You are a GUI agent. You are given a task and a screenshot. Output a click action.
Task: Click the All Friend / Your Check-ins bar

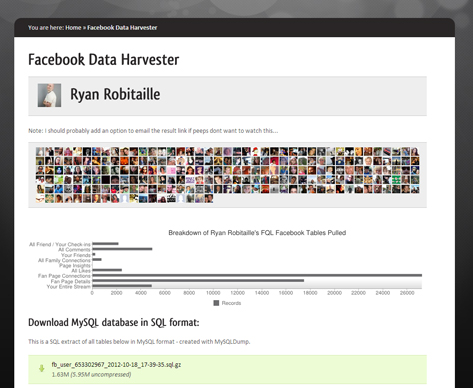tap(105, 244)
